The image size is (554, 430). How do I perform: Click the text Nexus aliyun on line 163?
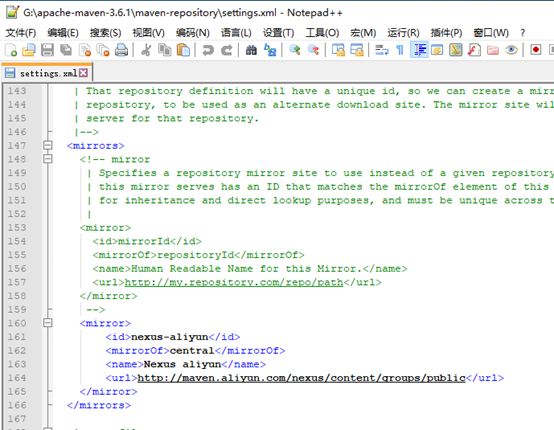click(x=182, y=364)
